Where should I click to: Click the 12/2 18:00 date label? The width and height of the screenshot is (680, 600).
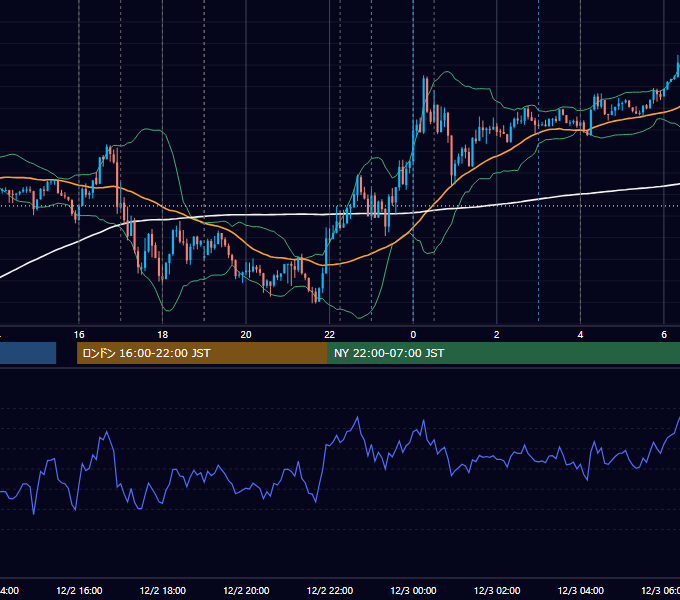tap(163, 591)
